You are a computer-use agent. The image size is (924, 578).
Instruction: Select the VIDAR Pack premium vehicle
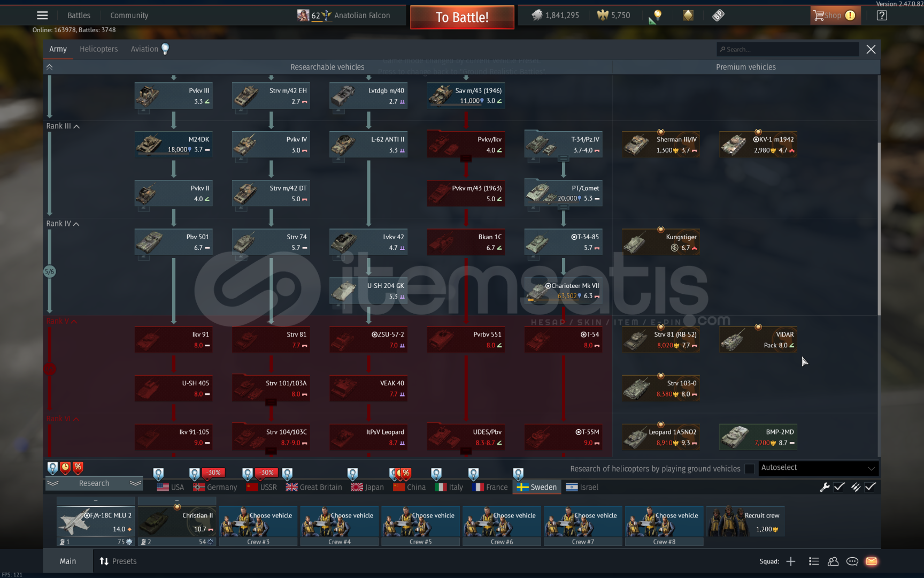click(x=758, y=340)
